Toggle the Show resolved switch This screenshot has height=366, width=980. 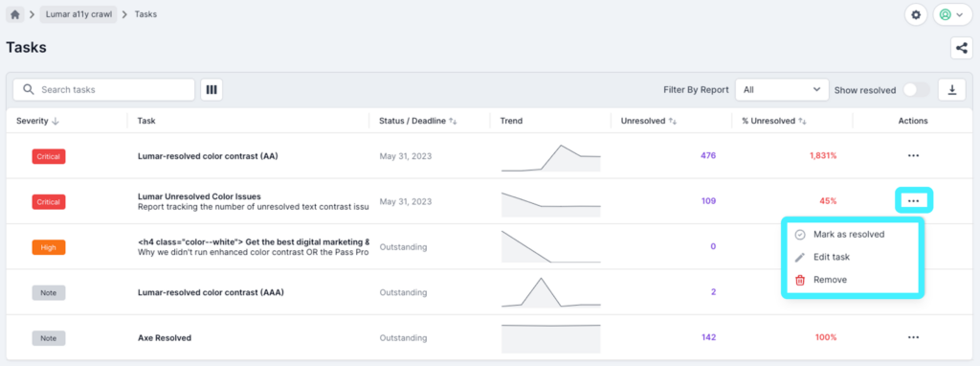tap(916, 89)
